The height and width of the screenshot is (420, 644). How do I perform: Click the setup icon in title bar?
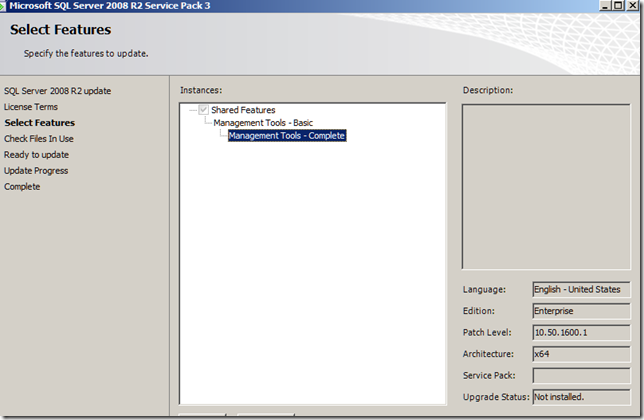[3, 6]
